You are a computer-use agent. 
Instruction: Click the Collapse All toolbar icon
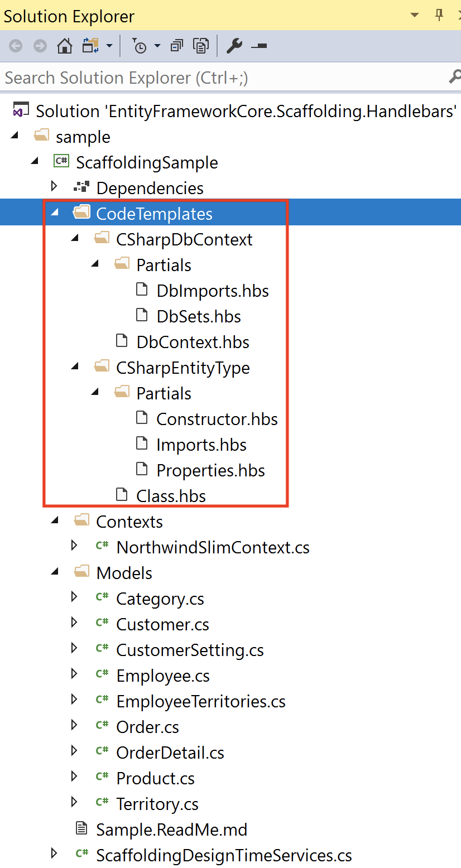coord(177,46)
